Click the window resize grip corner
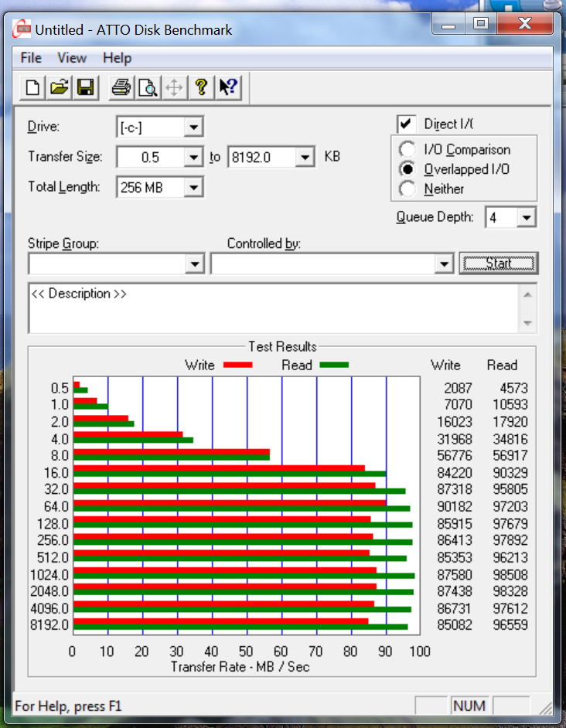 coord(545,708)
